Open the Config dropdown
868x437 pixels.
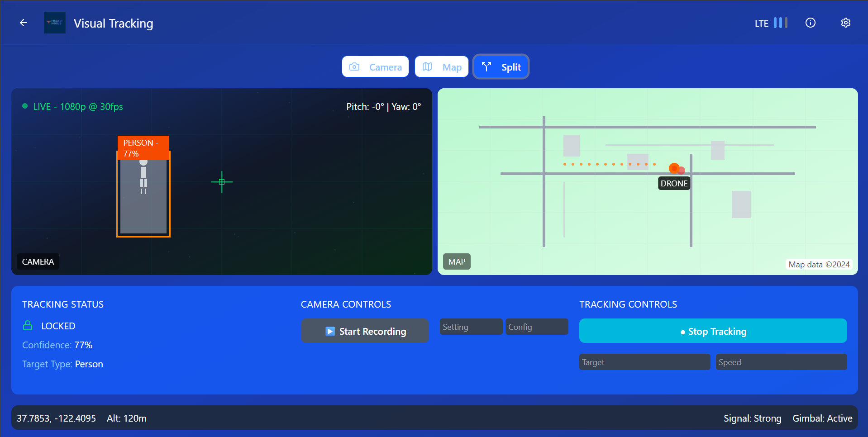point(536,327)
